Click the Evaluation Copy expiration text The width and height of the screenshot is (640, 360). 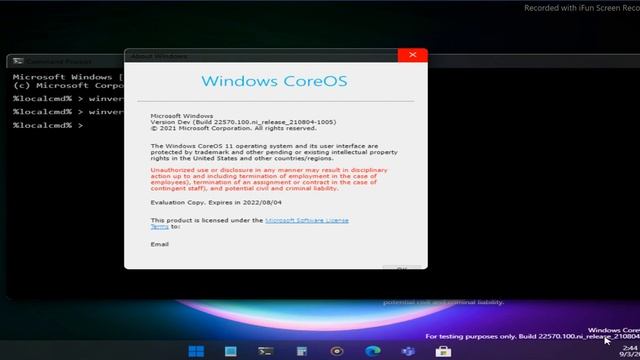point(216,202)
